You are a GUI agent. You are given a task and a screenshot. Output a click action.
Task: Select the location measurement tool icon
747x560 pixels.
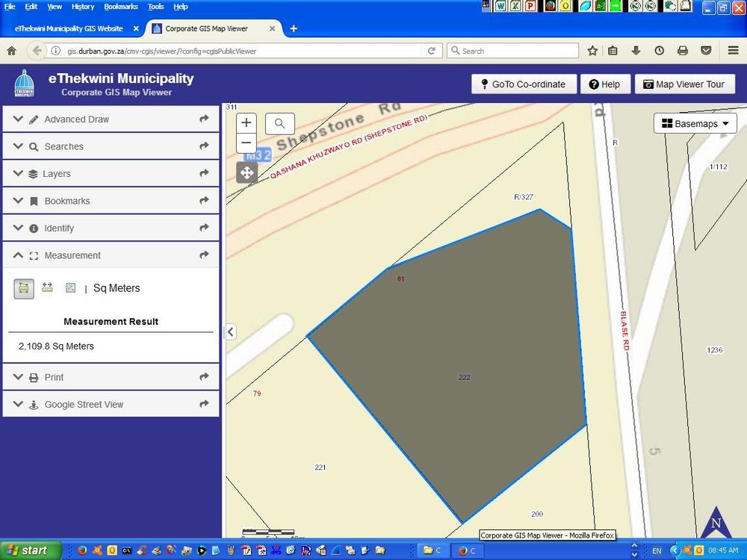point(70,287)
